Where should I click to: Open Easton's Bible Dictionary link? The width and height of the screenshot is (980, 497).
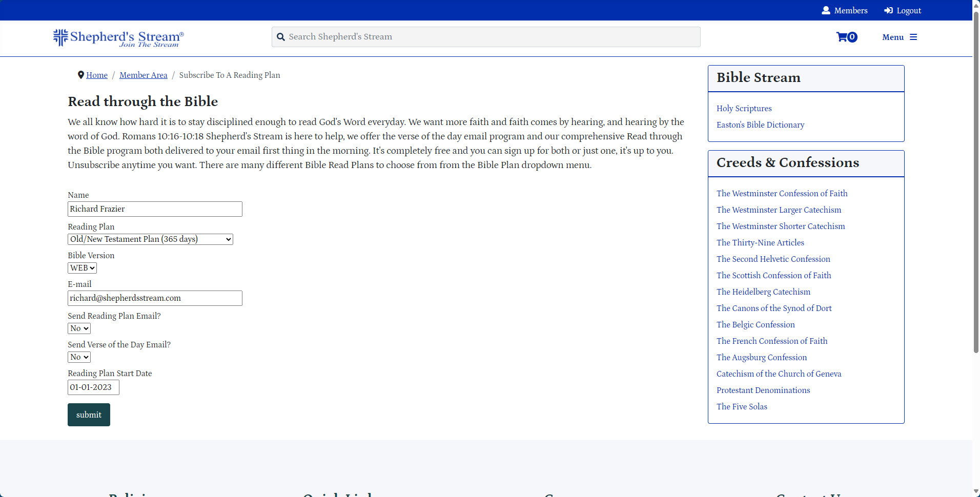pos(760,125)
